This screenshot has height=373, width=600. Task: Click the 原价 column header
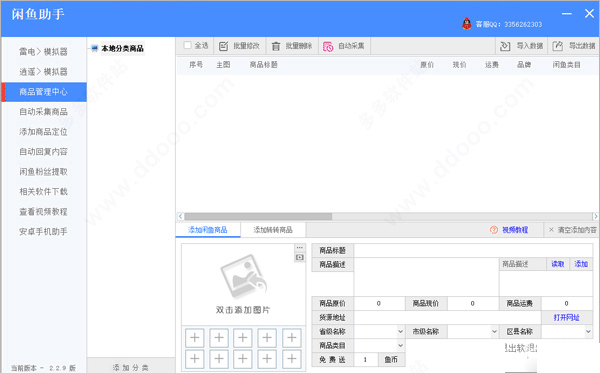[x=427, y=65]
